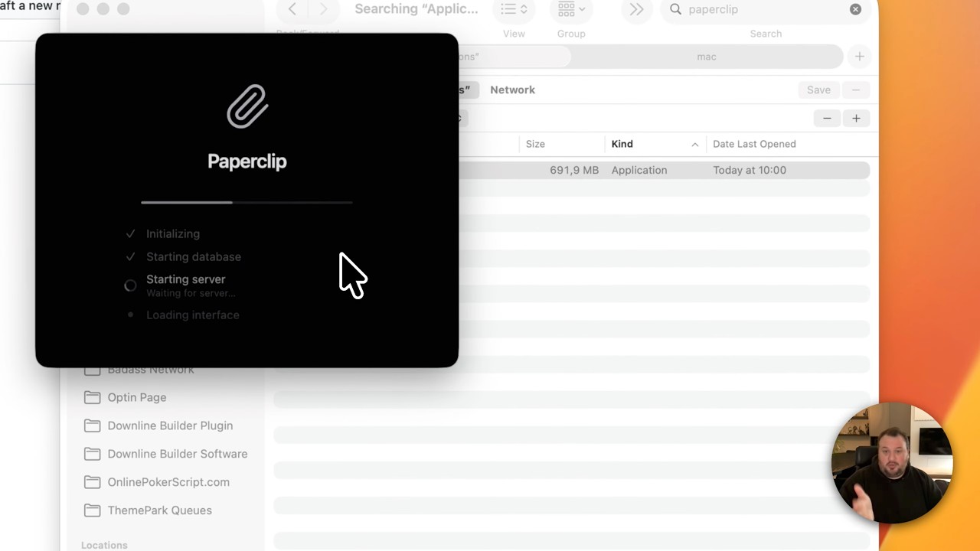The width and height of the screenshot is (980, 551).
Task: Open the Optin Page folder in sidebar
Action: tap(137, 397)
